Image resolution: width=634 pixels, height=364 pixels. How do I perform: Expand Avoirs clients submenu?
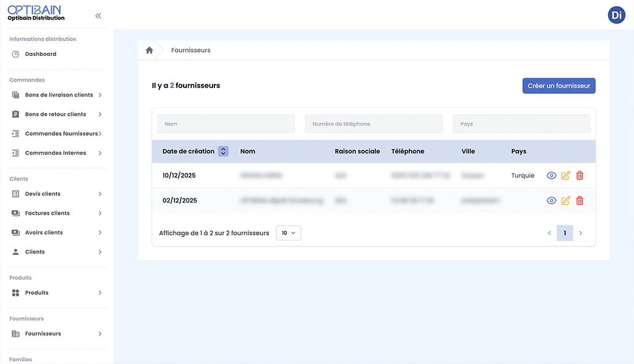click(100, 233)
